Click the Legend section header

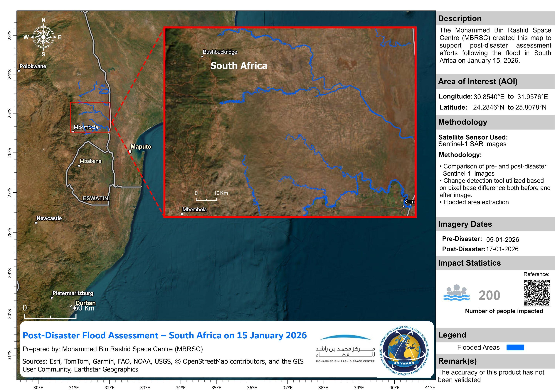coord(452,335)
